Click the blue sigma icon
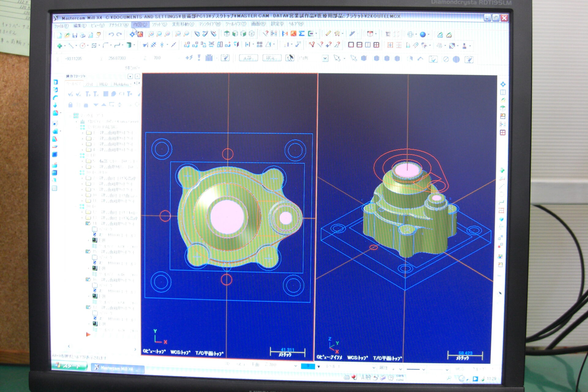This screenshot has height=392, width=588. pos(302,34)
